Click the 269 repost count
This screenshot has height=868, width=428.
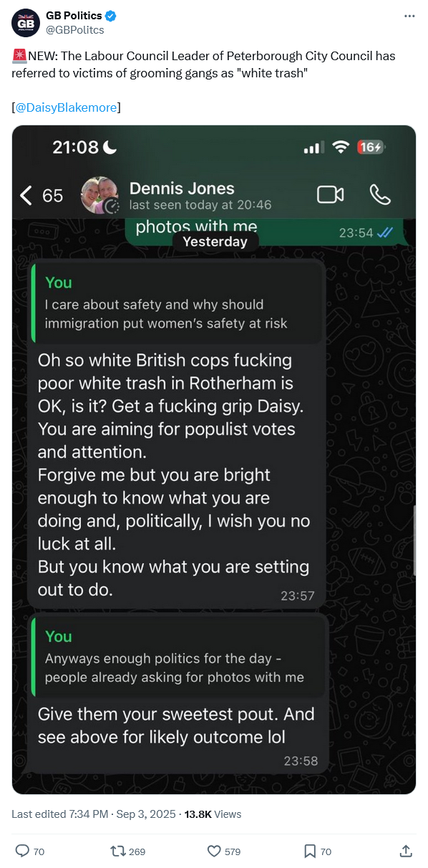[x=137, y=852]
